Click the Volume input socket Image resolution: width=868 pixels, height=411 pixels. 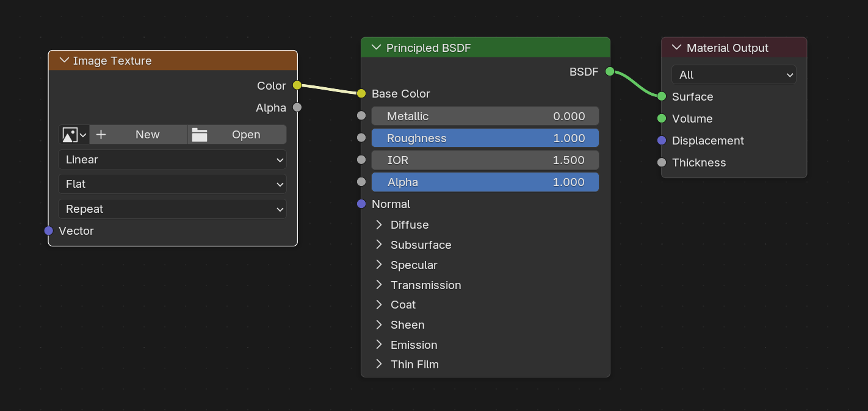tap(662, 118)
